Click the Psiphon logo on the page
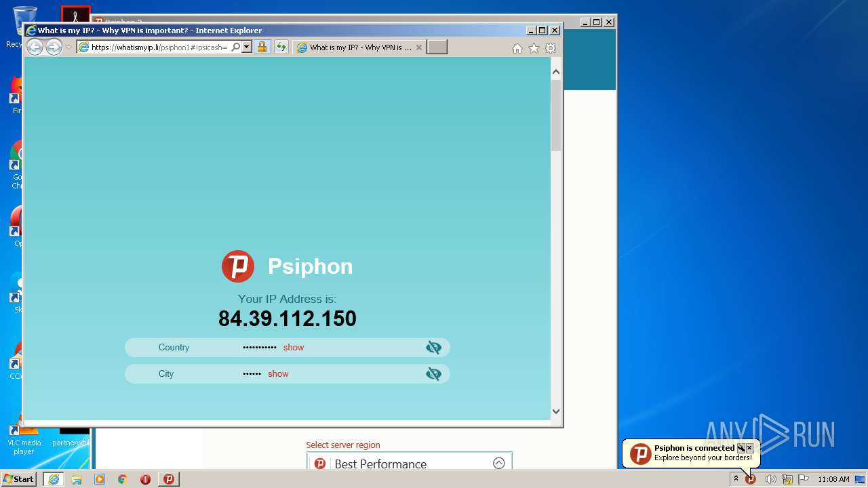 click(x=238, y=266)
